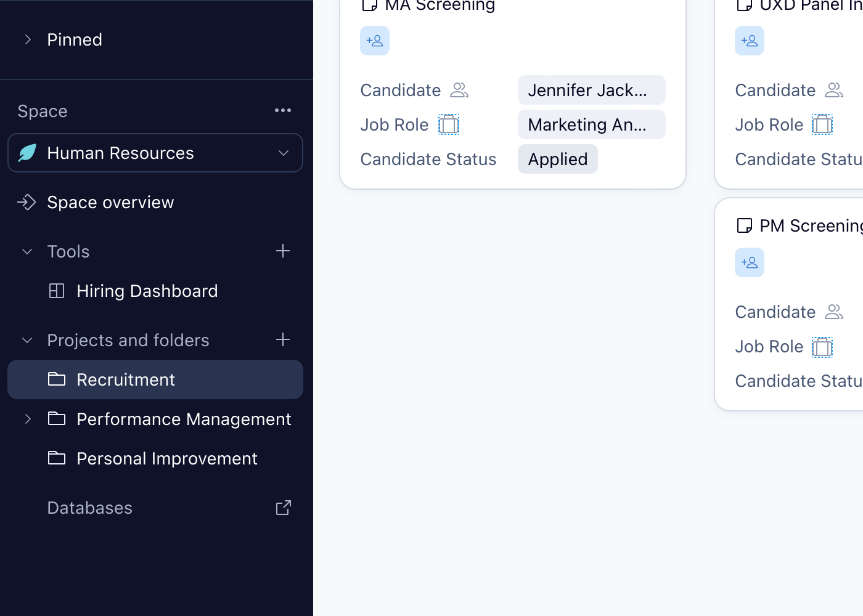Click Job Role label in MA Screening card

[x=395, y=124]
